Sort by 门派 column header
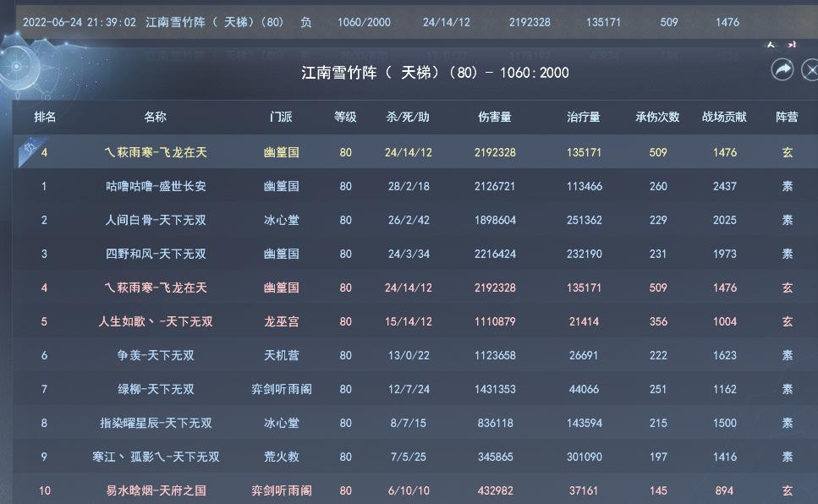Screen dimensions: 818x504 281,117
